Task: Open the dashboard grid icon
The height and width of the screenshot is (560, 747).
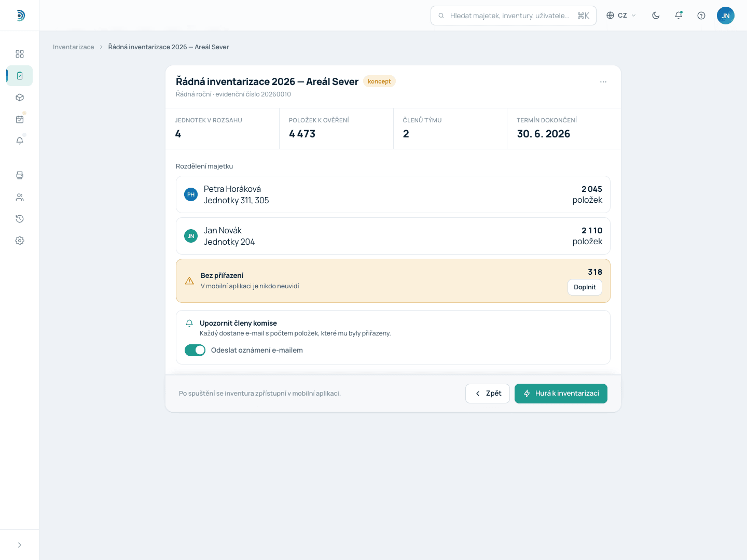Action: pos(20,54)
